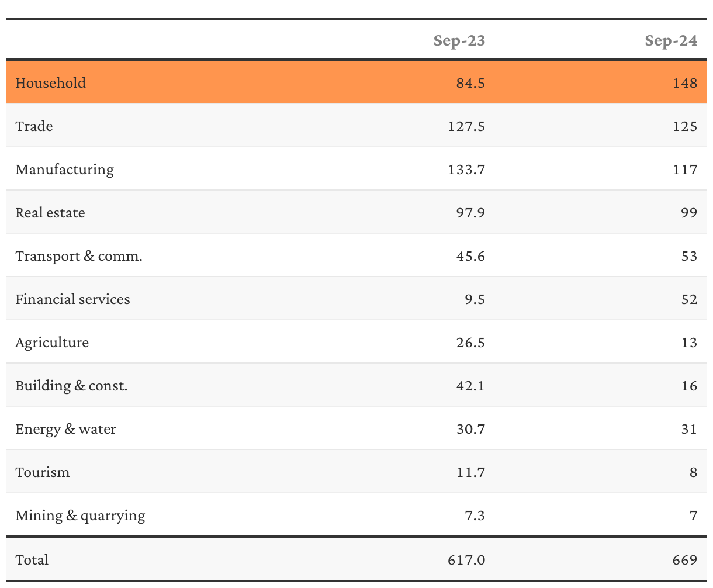This screenshot has height=588, width=713.
Task: Click Household Sep-24 value 148
Action: point(684,83)
